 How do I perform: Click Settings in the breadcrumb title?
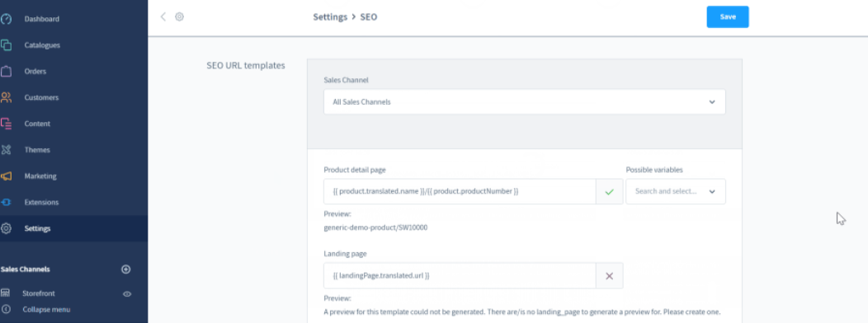click(330, 17)
